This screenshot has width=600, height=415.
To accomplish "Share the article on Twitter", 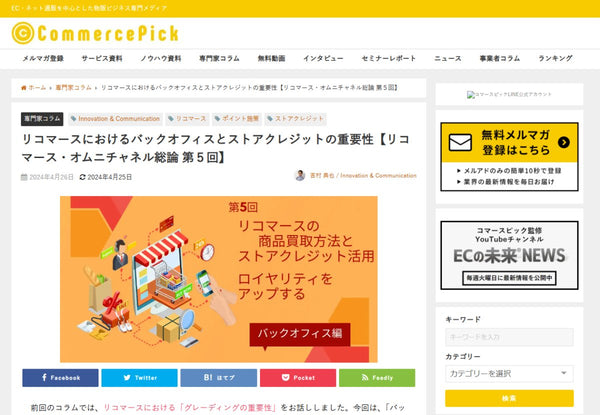I will (139, 378).
